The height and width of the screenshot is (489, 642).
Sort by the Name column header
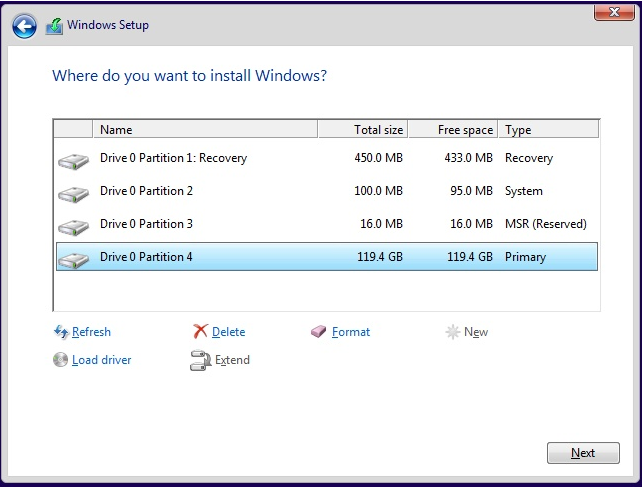[x=206, y=129]
